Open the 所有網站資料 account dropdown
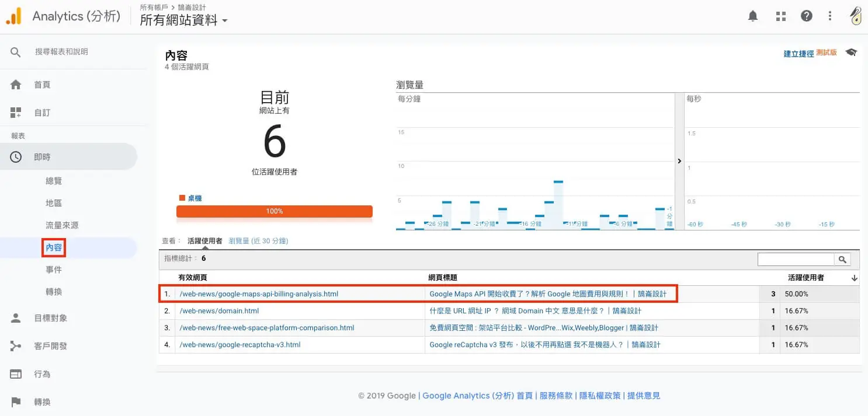The height and width of the screenshot is (416, 868). point(183,20)
